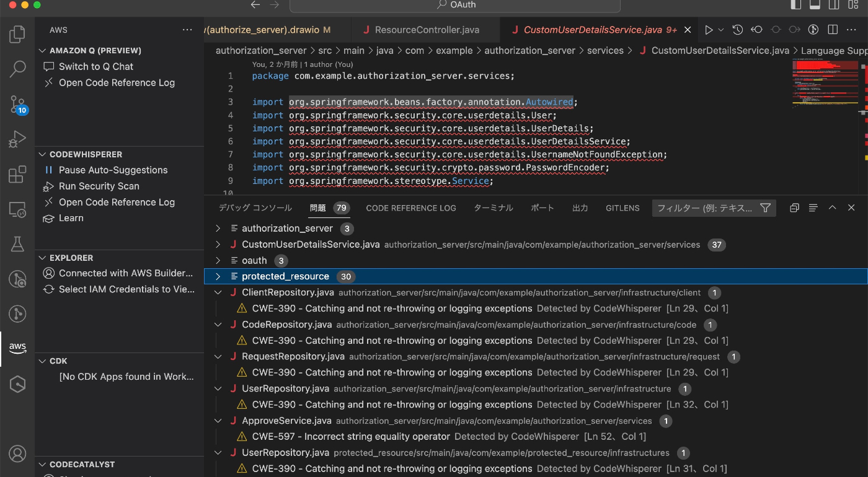Open the GitLens Inspect view icon
Viewport: 868px width, 477px height.
tap(17, 279)
